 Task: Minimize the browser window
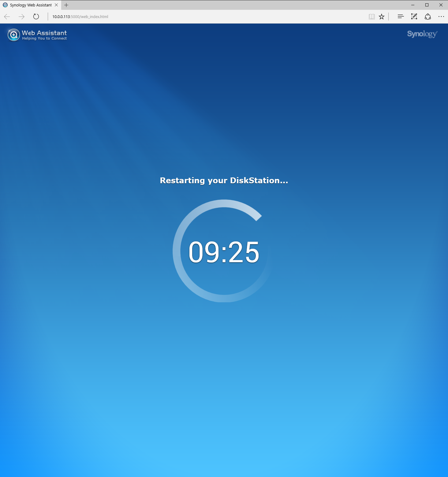[x=413, y=5]
